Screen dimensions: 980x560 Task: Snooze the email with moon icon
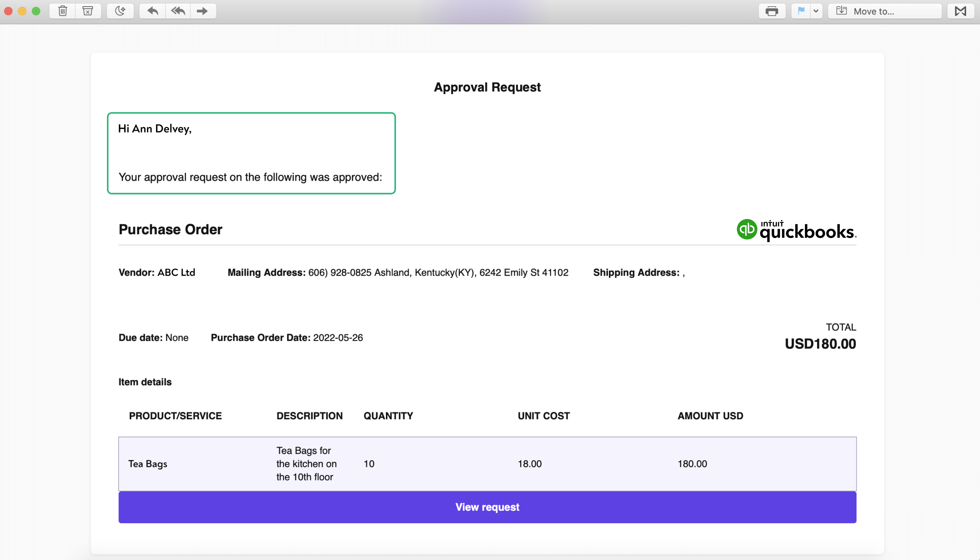[120, 11]
